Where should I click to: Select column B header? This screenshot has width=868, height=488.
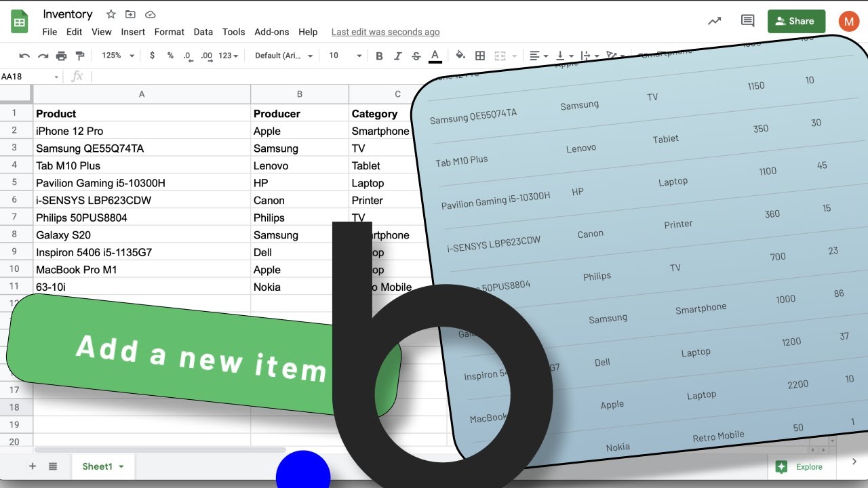tap(299, 94)
